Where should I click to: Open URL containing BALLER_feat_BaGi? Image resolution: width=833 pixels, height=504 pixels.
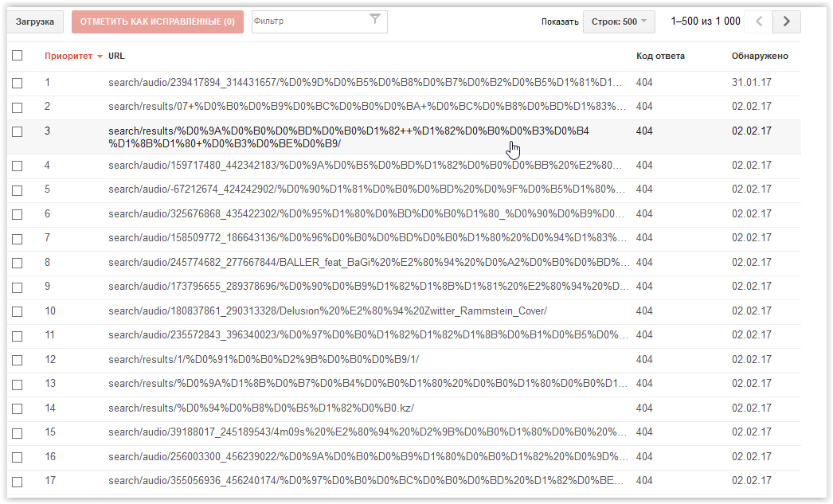369,262
